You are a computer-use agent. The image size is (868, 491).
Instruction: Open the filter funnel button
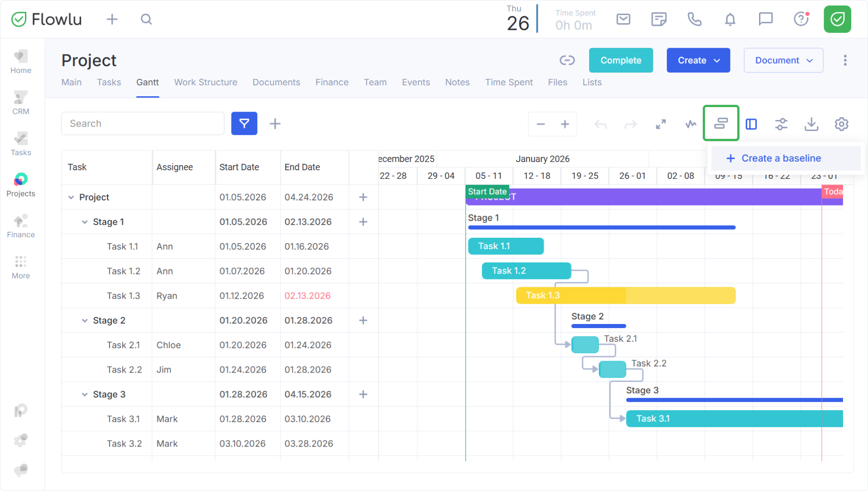[244, 123]
